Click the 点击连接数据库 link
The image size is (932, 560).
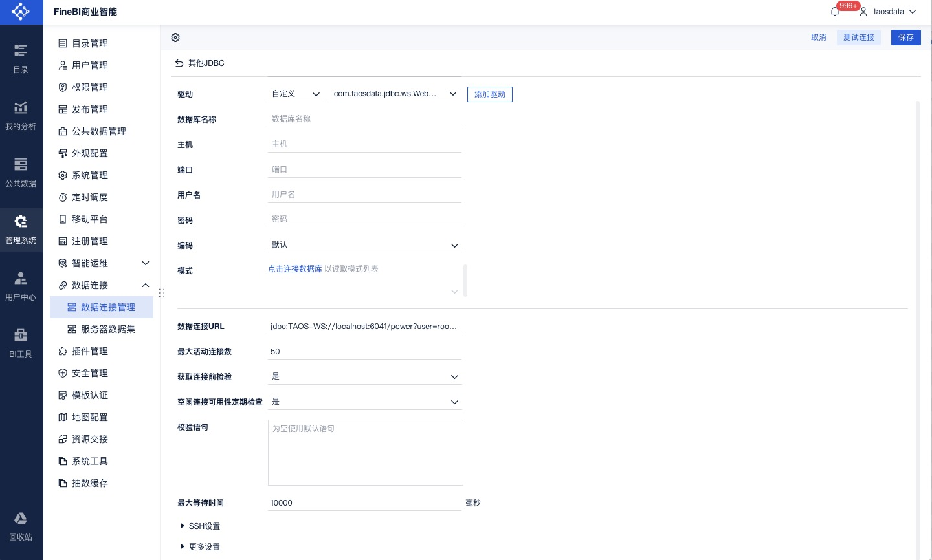[x=294, y=269]
